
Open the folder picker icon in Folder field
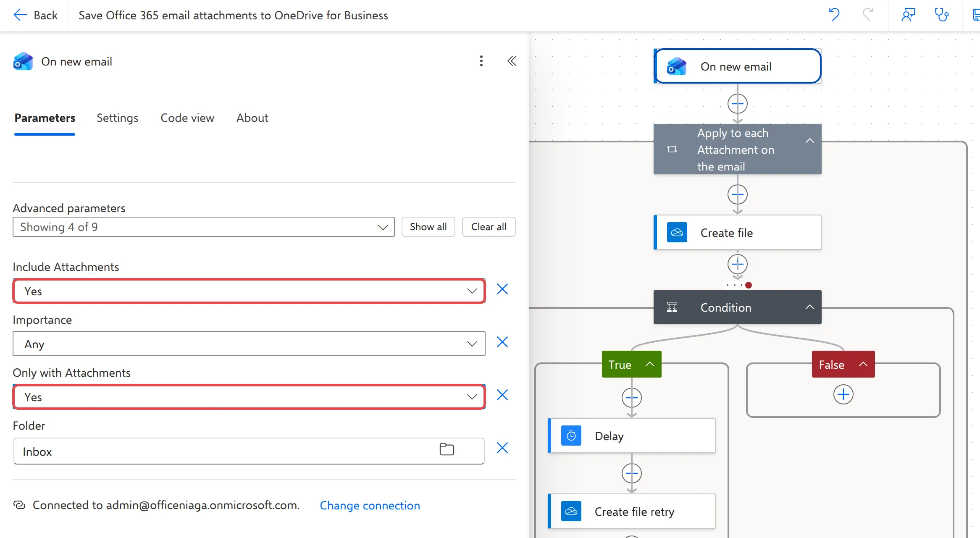tap(447, 449)
